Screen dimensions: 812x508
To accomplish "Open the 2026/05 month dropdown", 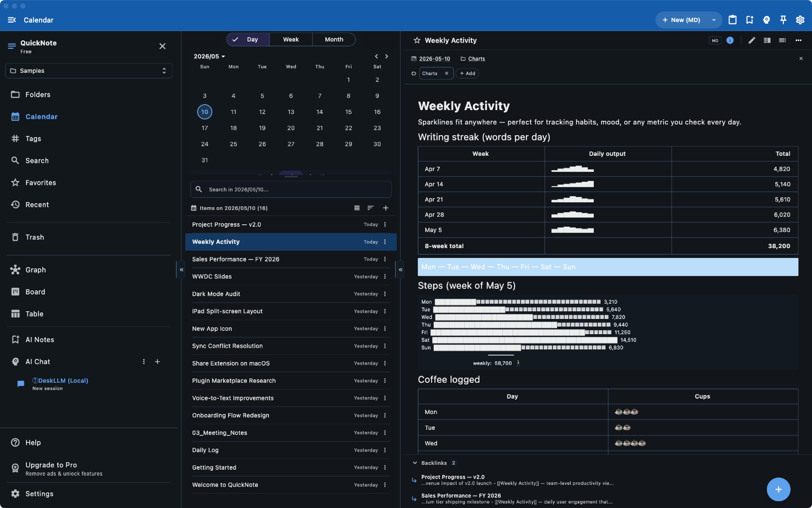I will [x=209, y=56].
